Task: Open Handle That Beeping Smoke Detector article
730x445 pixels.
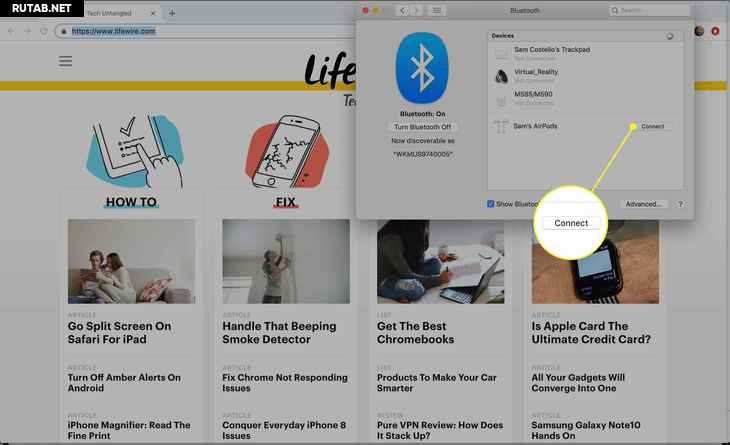Action: pos(279,333)
